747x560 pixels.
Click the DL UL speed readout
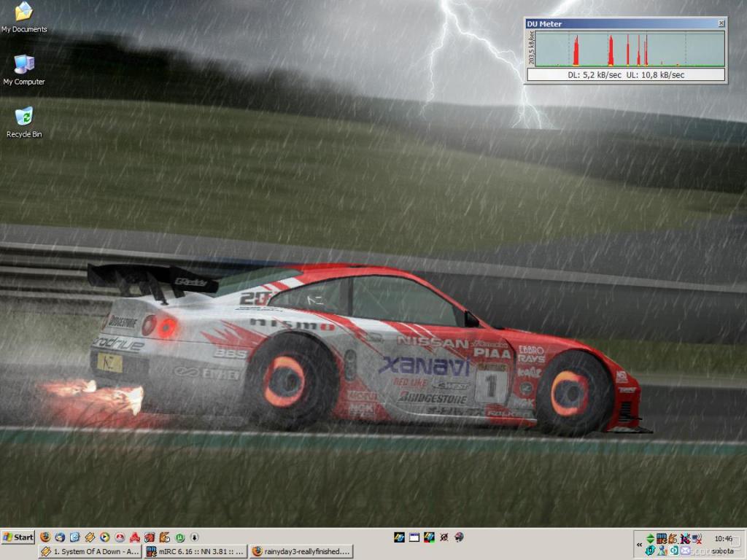click(625, 75)
